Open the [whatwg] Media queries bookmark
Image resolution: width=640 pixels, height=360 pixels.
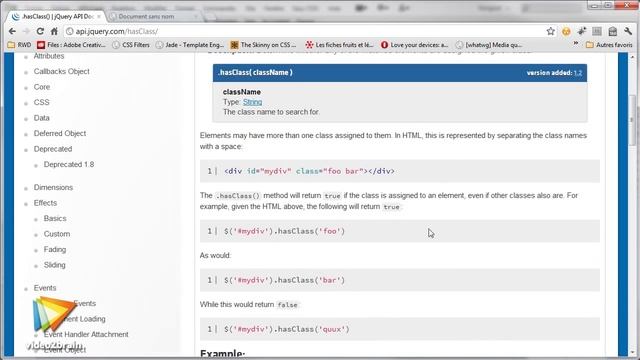[489, 45]
